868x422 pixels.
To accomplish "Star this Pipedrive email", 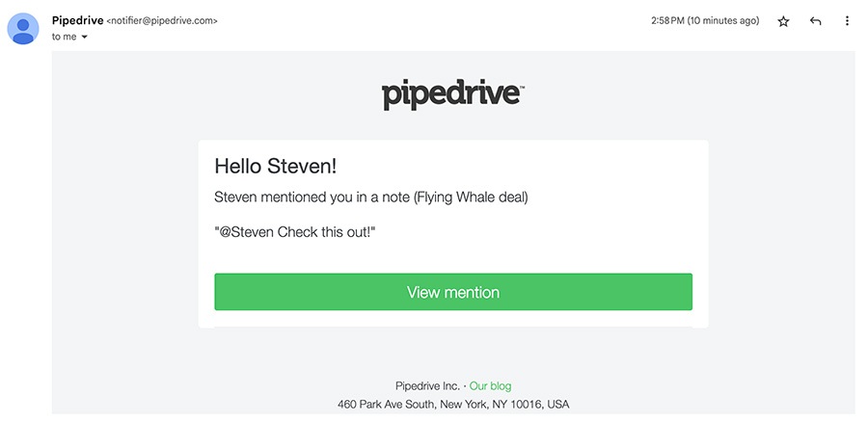I will pos(783,21).
